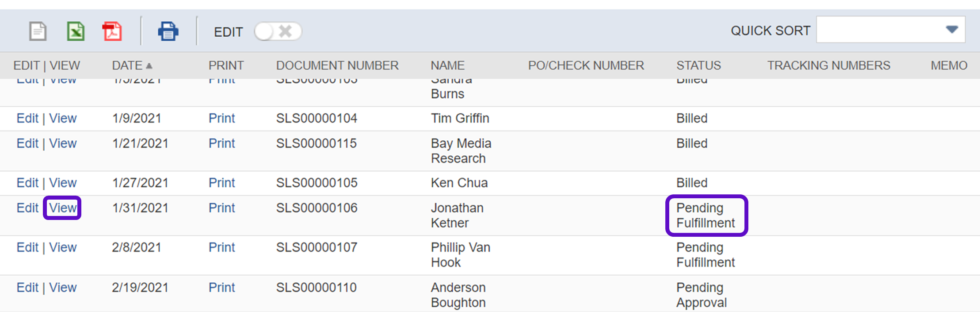Sort by the DOCUMENT NUMBER column
Screen dimensions: 980x312
tap(337, 65)
